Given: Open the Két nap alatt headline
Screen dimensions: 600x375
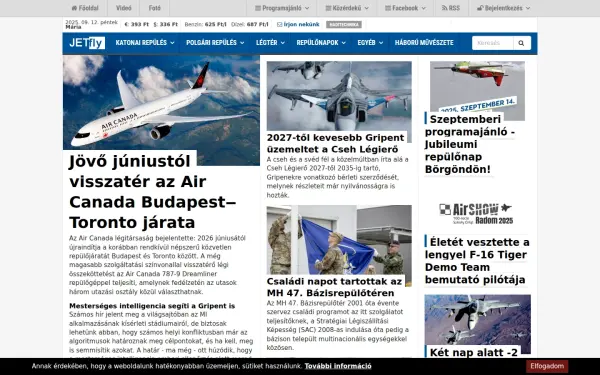Looking at the screenshot, I should (x=473, y=352).
